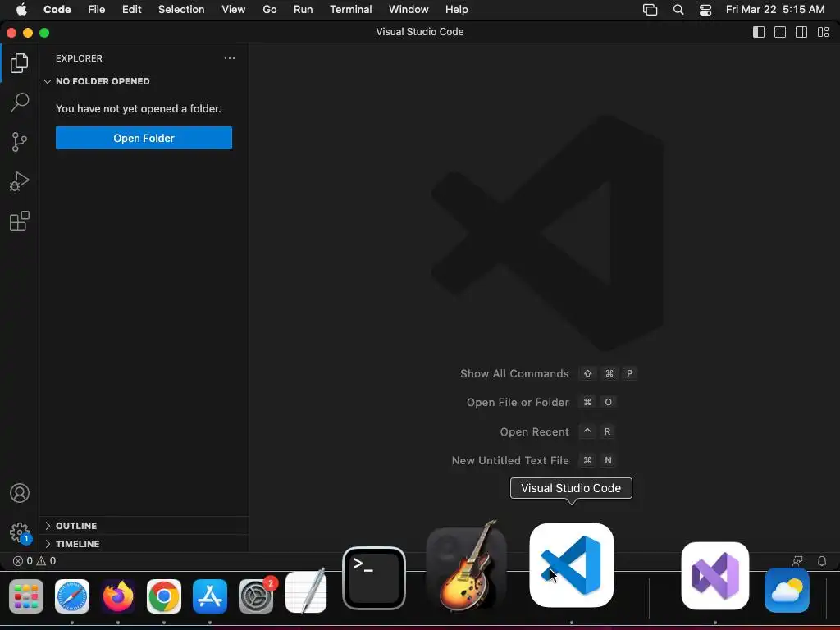The width and height of the screenshot is (840, 630).
Task: Open the Help menu
Action: click(x=456, y=10)
